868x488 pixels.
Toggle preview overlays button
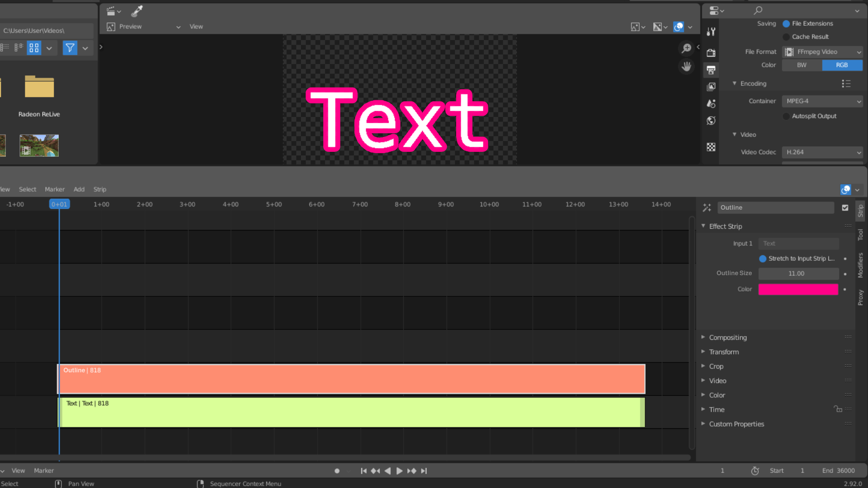(679, 27)
